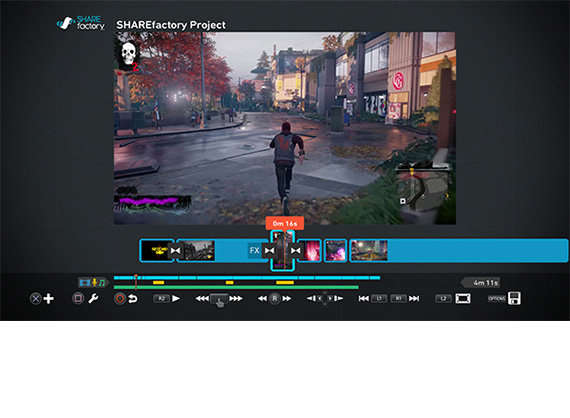Viewport: 570px width, 418px height.
Task: Click the Options button label
Action: coord(497,298)
